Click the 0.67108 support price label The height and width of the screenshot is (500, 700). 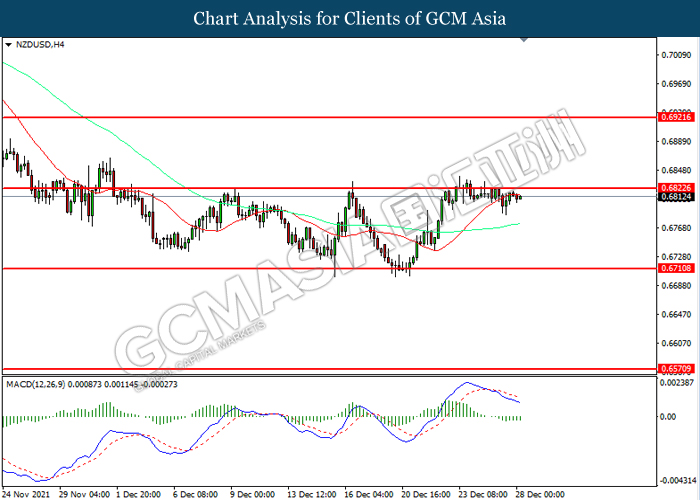click(676, 268)
